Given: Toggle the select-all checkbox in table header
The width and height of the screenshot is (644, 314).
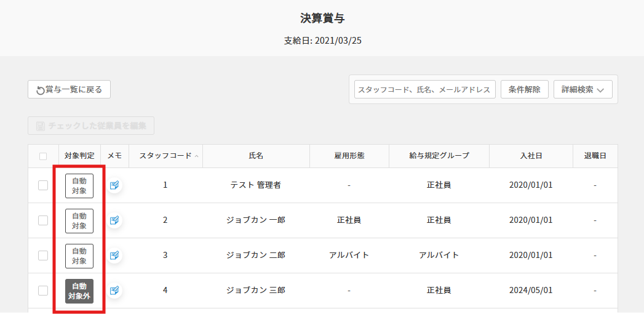Looking at the screenshot, I should click(x=43, y=156).
